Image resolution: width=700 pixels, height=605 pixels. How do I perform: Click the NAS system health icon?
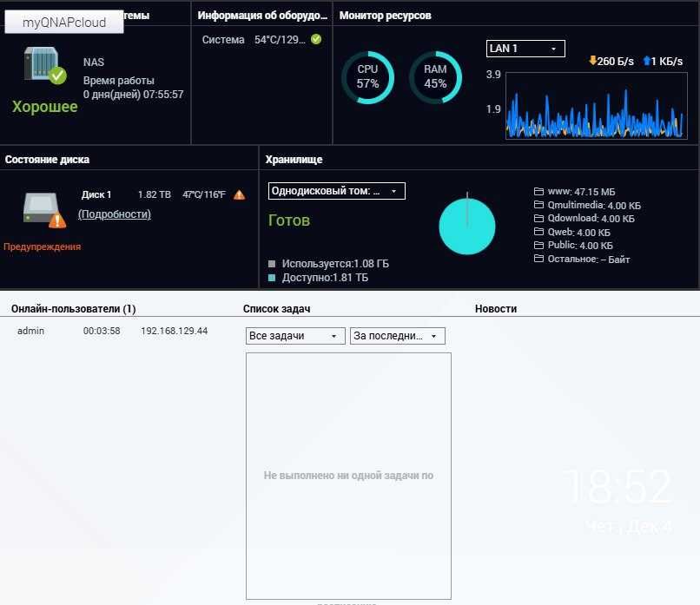click(x=44, y=65)
